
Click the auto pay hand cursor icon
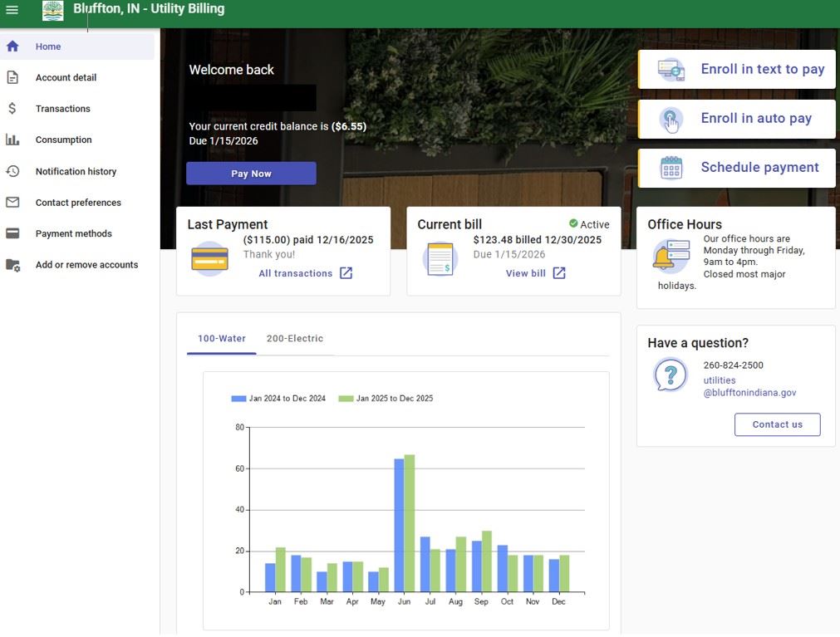(670, 119)
